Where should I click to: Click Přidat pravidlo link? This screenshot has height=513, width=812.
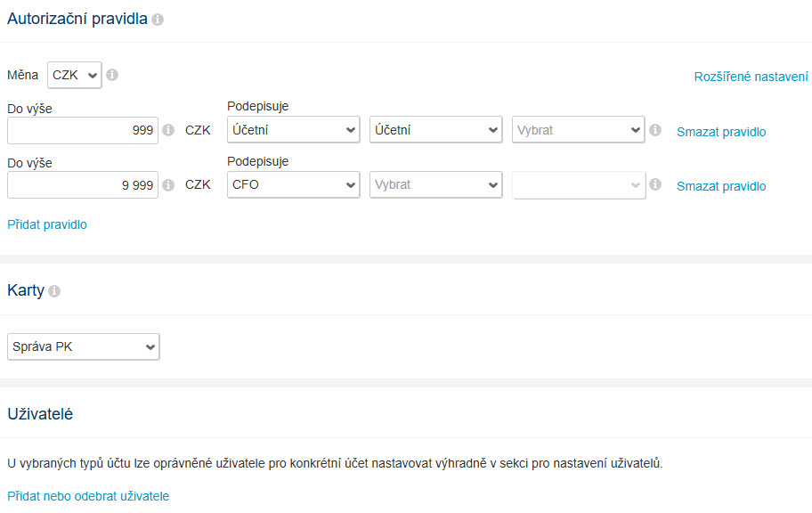click(47, 224)
